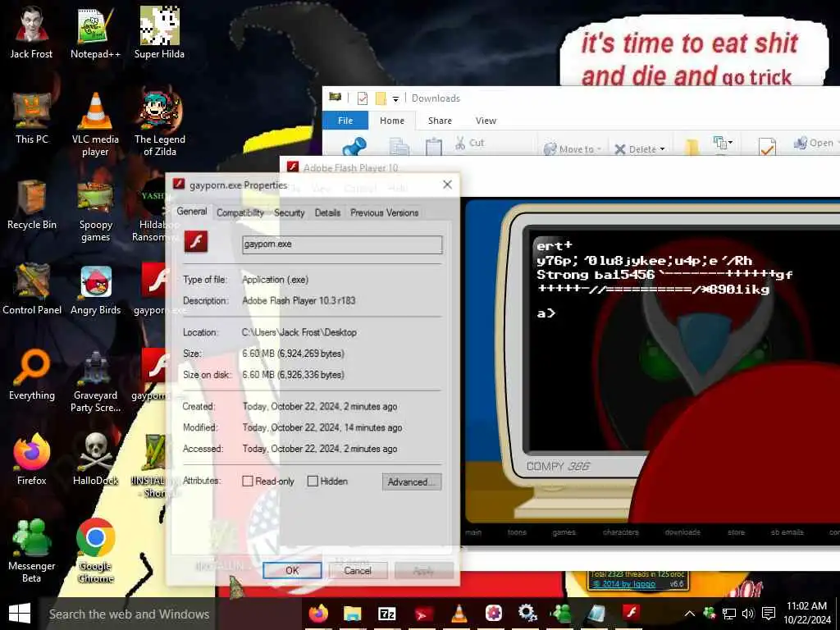Click the 'toons' link in Flash page
Screen dimensions: 840x630
coord(517,532)
